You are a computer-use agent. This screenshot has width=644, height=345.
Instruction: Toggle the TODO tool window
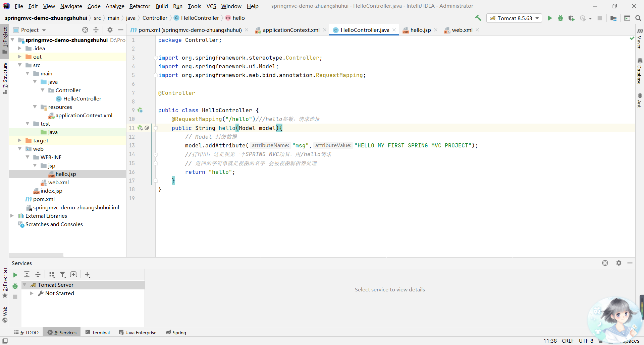(x=26, y=332)
